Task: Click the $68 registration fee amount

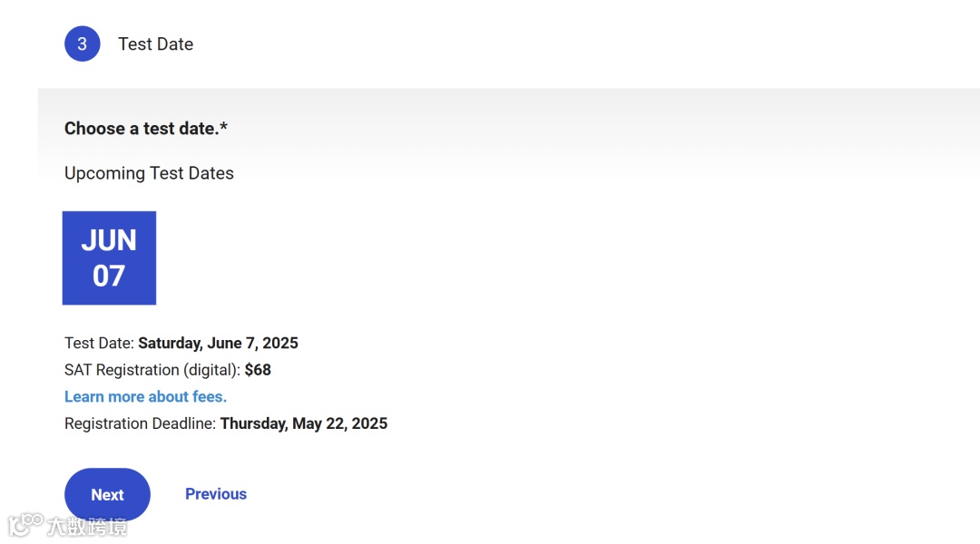Action: [x=258, y=370]
